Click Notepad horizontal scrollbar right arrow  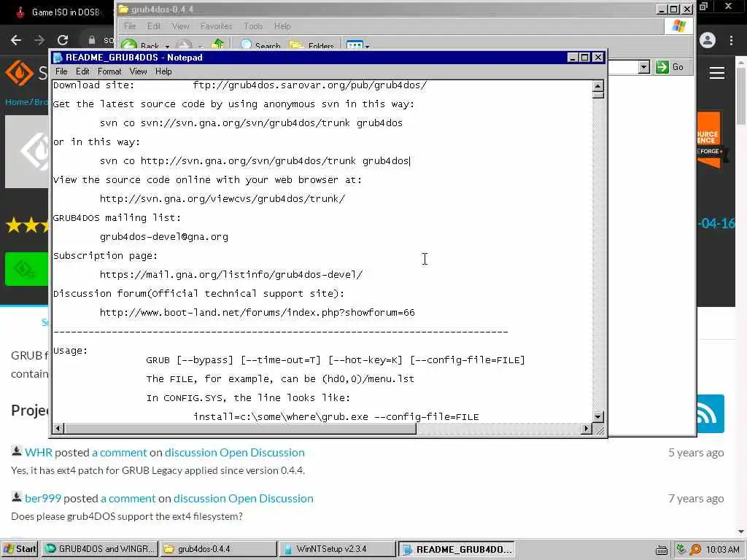(587, 428)
